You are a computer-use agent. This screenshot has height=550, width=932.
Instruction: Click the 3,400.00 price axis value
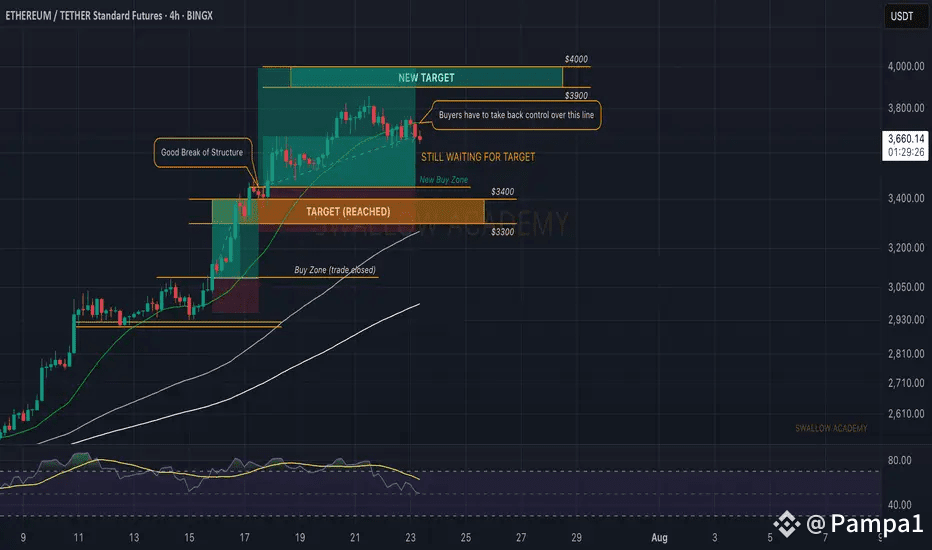906,198
